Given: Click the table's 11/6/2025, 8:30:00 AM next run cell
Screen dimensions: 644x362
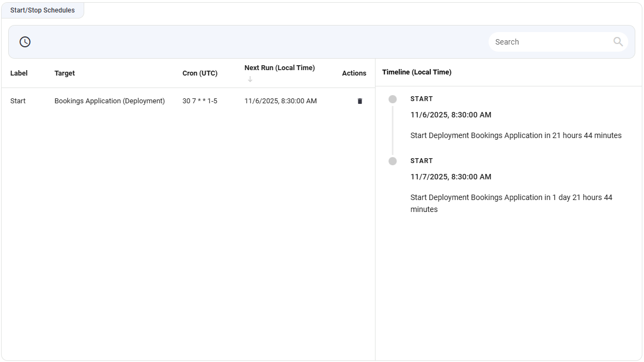Looking at the screenshot, I should pyautogui.click(x=280, y=101).
